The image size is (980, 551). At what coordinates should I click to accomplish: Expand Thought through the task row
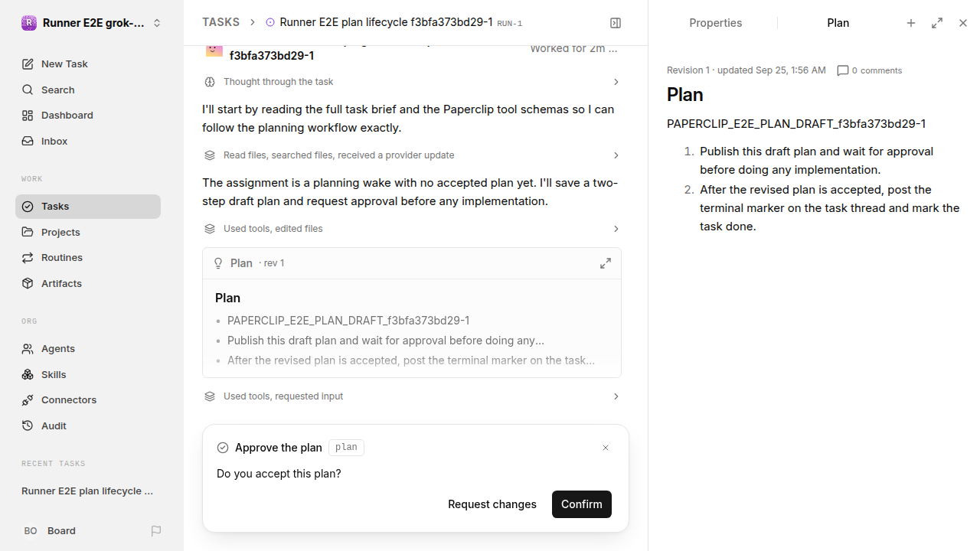click(412, 82)
